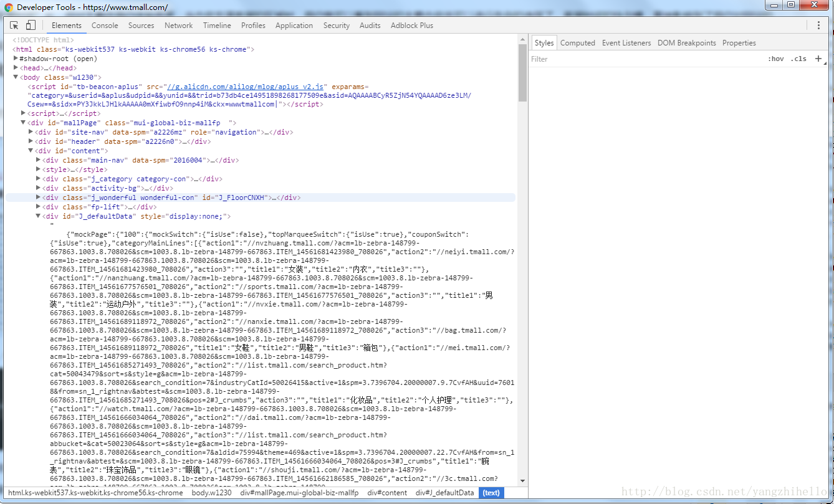Expand the J_FloorCNXH wonderful-con div node
Screen dimensions: 834x504
click(x=39, y=197)
